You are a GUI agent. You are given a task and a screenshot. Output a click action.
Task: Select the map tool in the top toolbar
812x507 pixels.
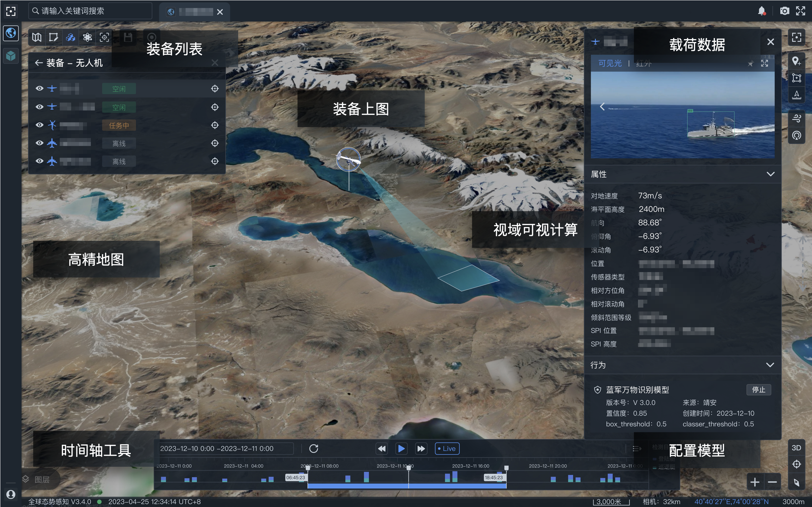pyautogui.click(x=36, y=37)
